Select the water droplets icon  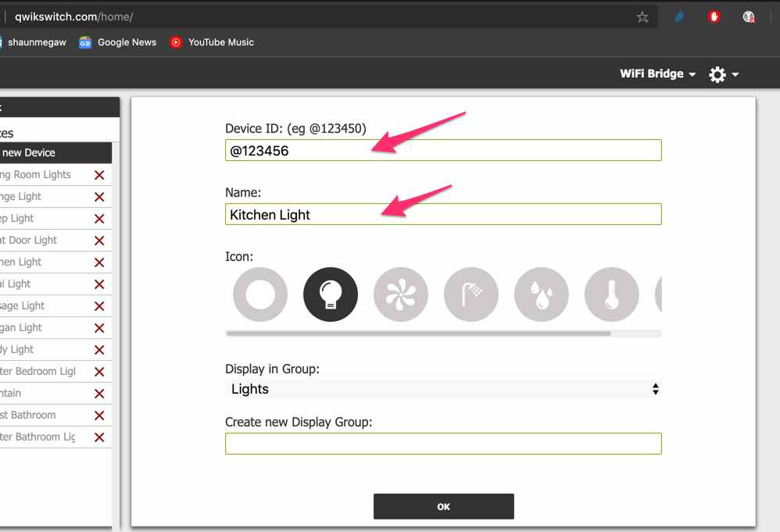tap(541, 295)
